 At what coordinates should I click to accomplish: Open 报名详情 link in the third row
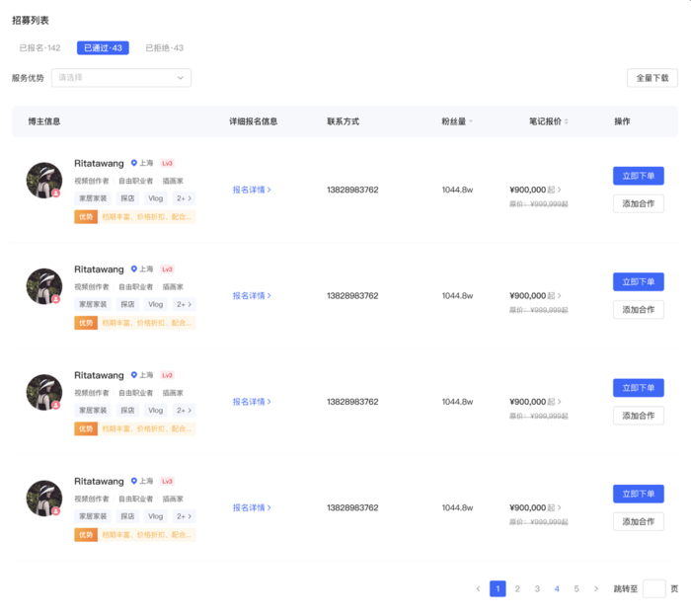pyautogui.click(x=252, y=402)
